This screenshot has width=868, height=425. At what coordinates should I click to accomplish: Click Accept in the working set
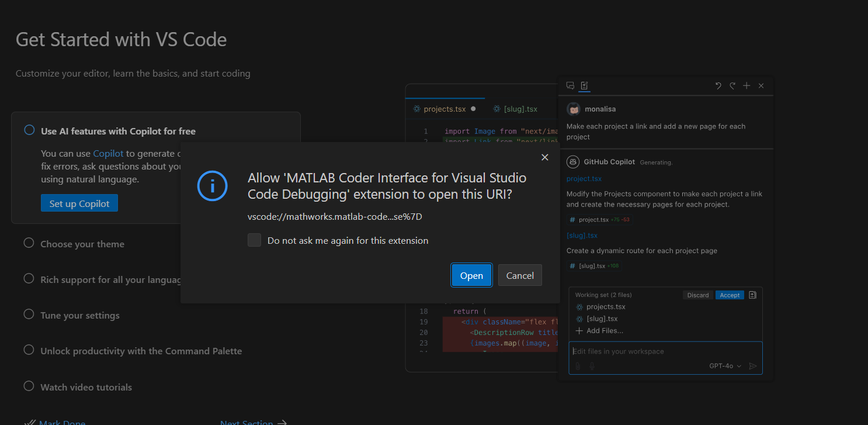pos(730,295)
